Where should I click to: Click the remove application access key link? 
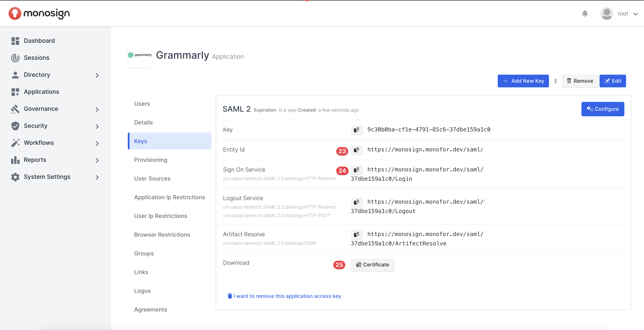click(x=284, y=296)
